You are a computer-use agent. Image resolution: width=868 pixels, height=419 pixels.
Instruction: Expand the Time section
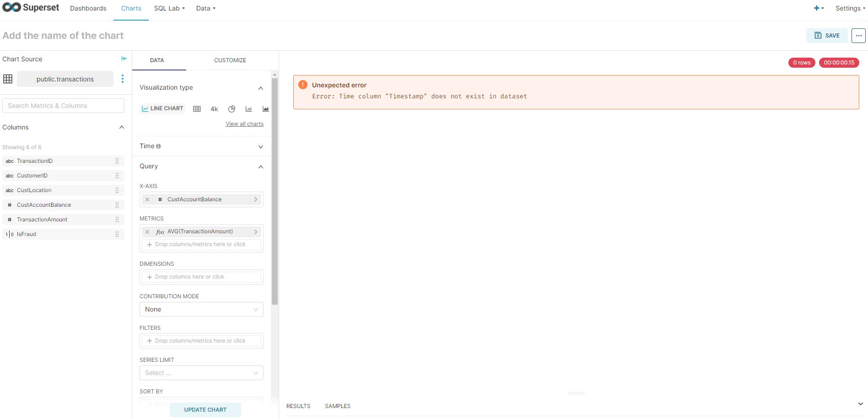261,147
